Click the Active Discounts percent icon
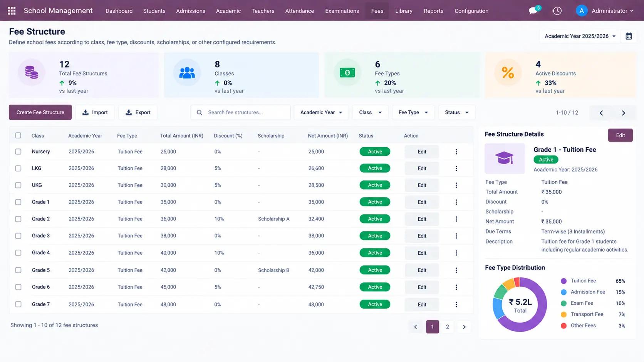 tap(508, 73)
